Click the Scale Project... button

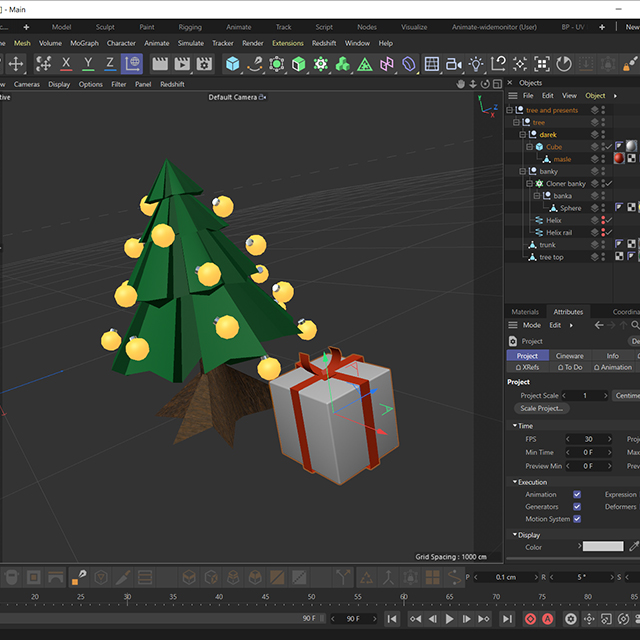click(x=543, y=408)
